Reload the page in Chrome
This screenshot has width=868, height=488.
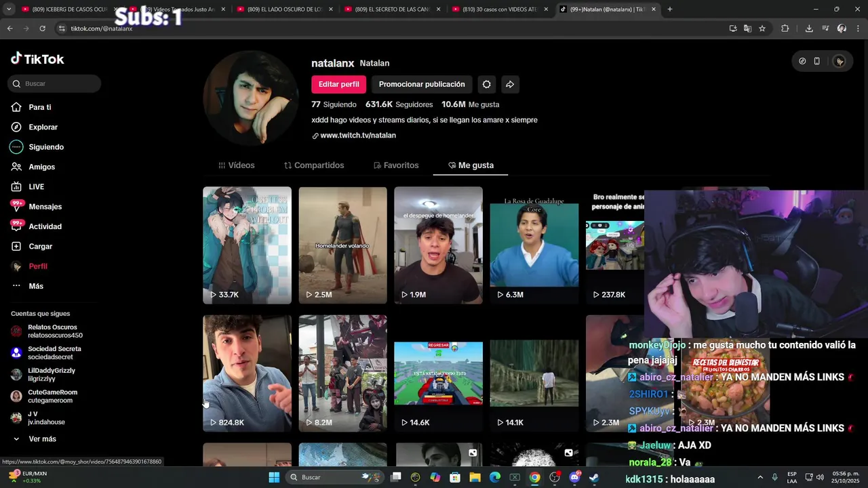(x=42, y=28)
